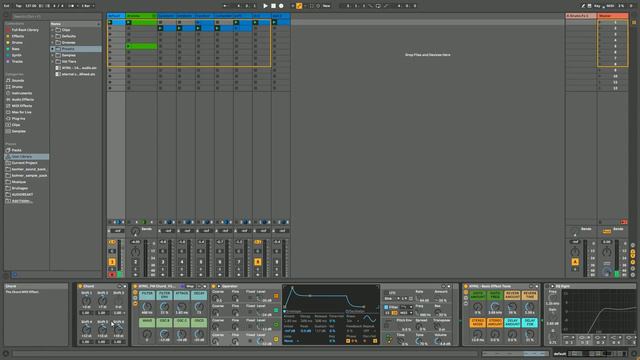Select the first EQ Eight band filter type
Viewport: 640px width, 360px height.
[x=568, y=338]
